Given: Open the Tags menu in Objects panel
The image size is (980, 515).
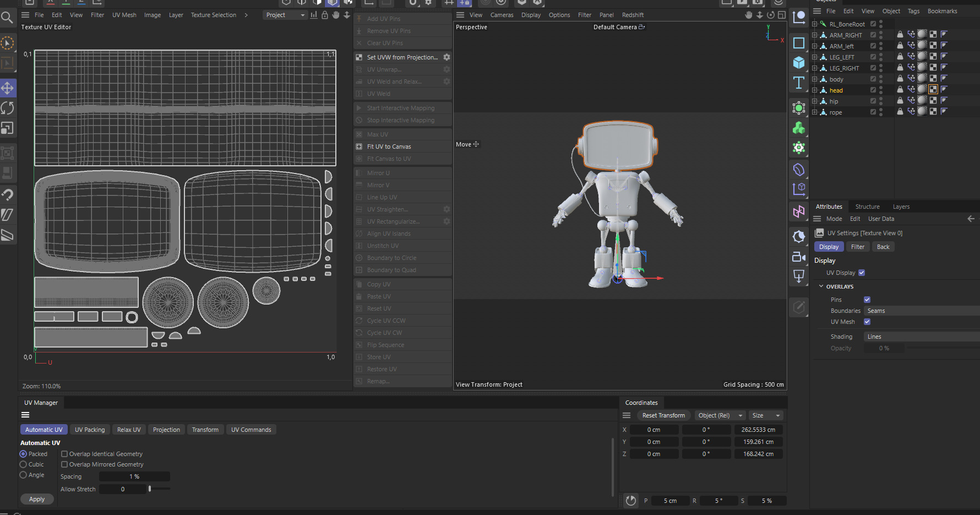Looking at the screenshot, I should click(913, 11).
